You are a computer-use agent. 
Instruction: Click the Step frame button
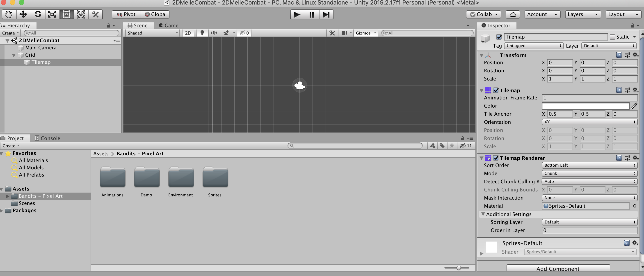tap(326, 14)
